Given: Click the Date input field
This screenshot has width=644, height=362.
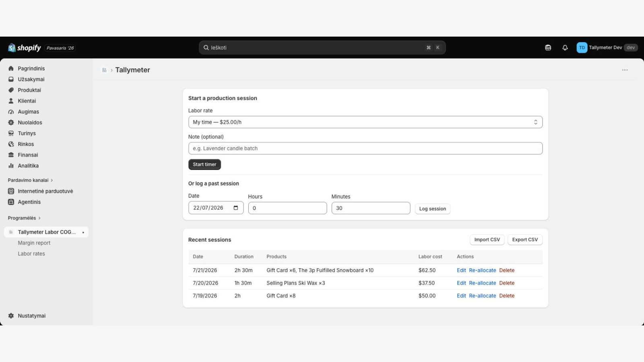Looking at the screenshot, I should (x=216, y=208).
